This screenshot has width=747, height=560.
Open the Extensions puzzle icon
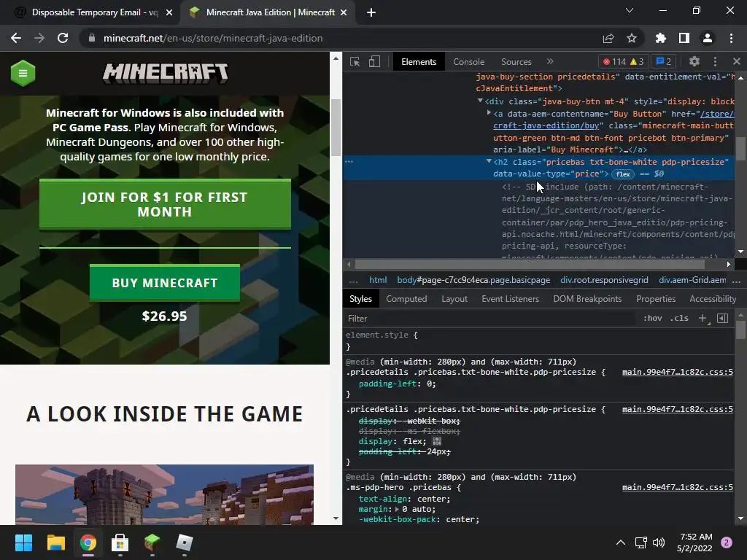tap(660, 38)
